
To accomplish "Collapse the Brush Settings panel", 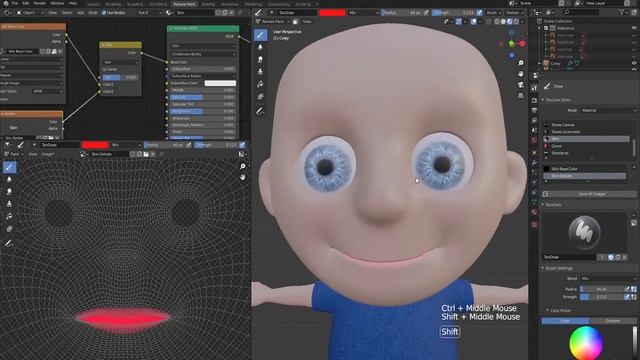I will [x=543, y=268].
